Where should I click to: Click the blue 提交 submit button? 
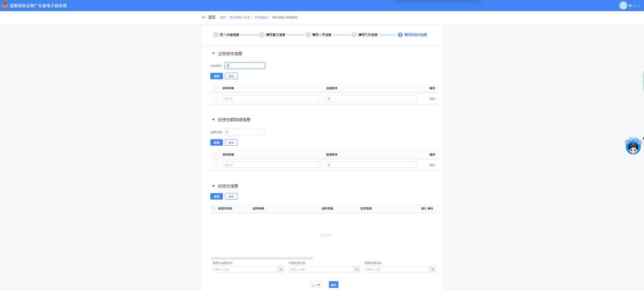pyautogui.click(x=334, y=285)
